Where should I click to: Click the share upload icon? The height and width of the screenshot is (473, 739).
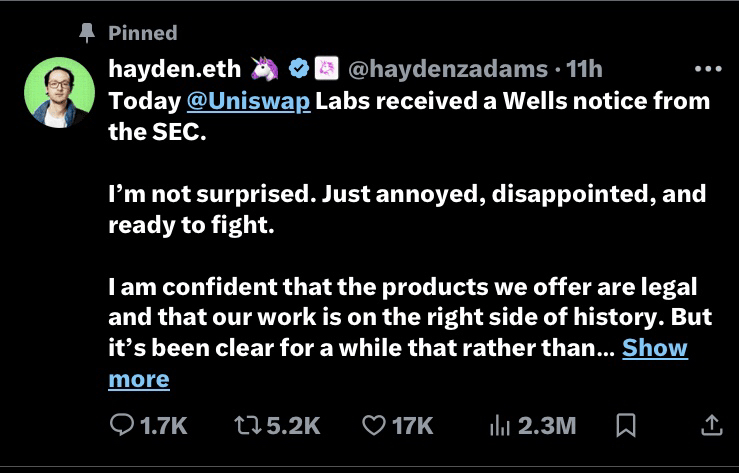click(712, 425)
